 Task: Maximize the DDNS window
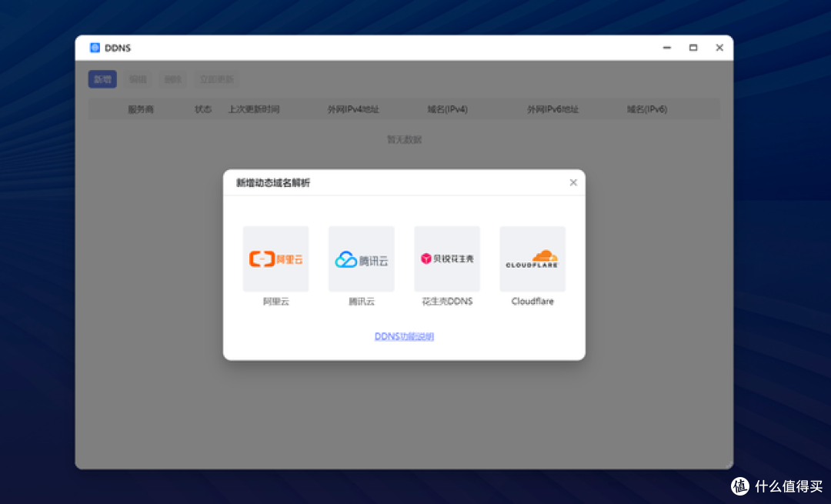pyautogui.click(x=693, y=48)
